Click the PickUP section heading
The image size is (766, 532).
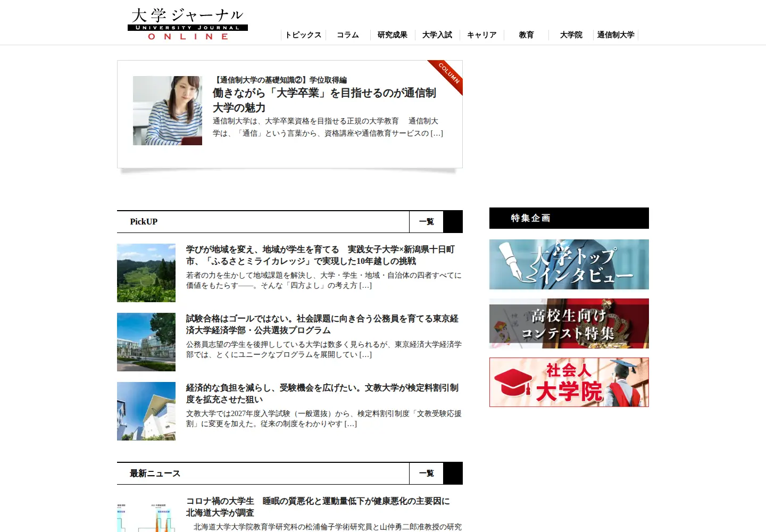point(144,222)
